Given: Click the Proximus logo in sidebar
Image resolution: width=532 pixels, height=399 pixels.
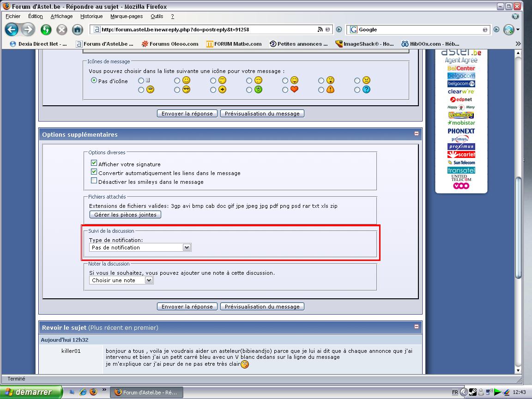Looking at the screenshot, I should pos(461,146).
